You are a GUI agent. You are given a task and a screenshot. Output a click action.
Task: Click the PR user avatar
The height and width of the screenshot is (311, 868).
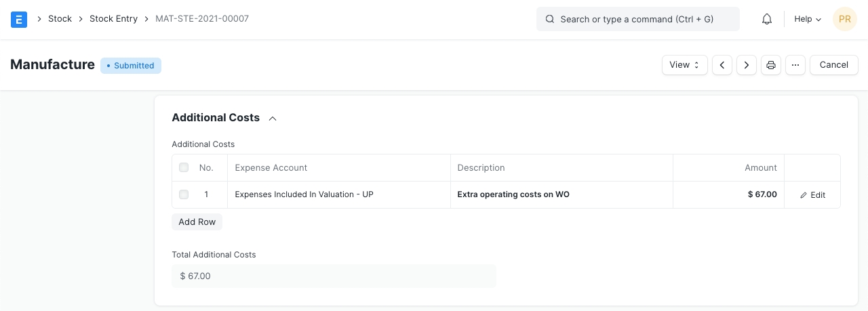[845, 19]
